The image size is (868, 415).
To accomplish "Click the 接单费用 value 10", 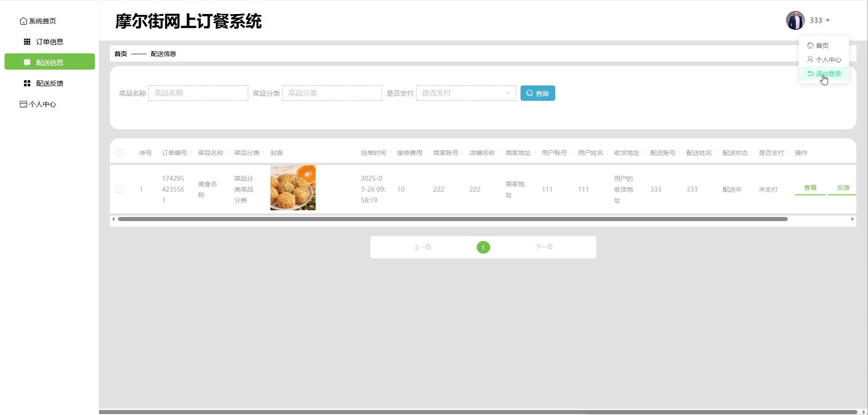I will [401, 189].
